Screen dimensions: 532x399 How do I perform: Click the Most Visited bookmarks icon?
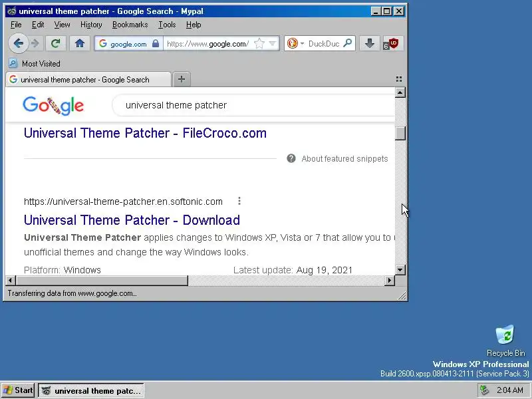tap(13, 63)
